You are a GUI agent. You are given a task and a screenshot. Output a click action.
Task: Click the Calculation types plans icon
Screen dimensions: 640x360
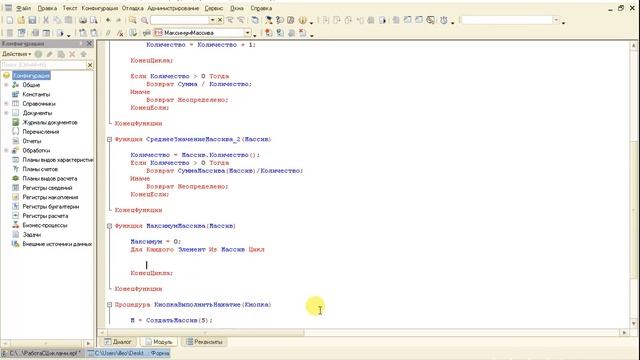[x=16, y=178]
